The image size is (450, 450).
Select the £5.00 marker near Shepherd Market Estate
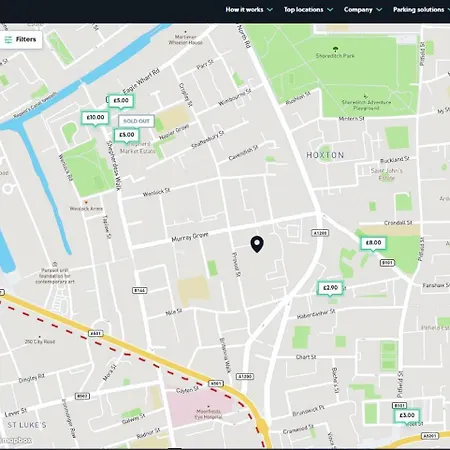click(127, 135)
